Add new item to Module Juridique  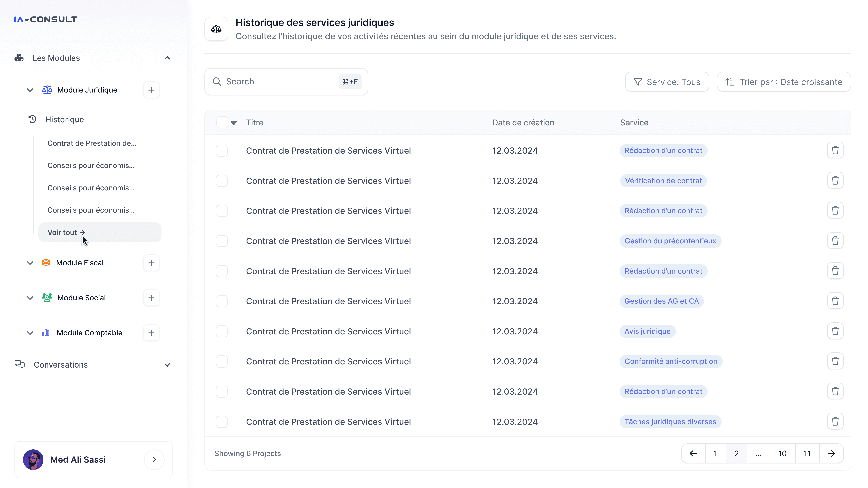tap(151, 90)
